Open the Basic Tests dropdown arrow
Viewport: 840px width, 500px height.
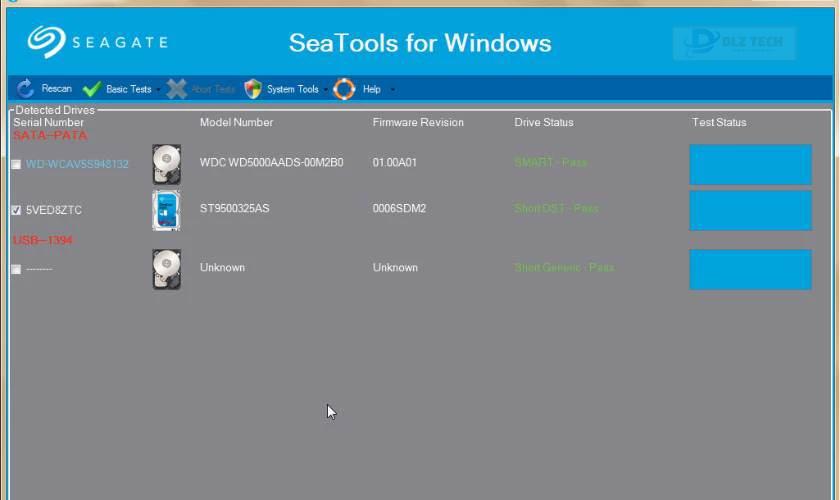tap(158, 89)
